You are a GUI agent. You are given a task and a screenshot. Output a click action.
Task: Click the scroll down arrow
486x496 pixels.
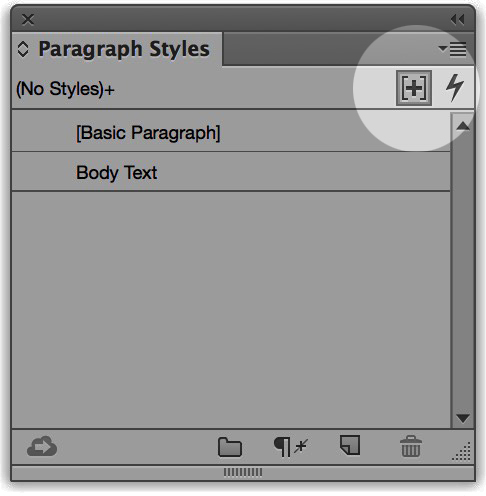(x=463, y=418)
